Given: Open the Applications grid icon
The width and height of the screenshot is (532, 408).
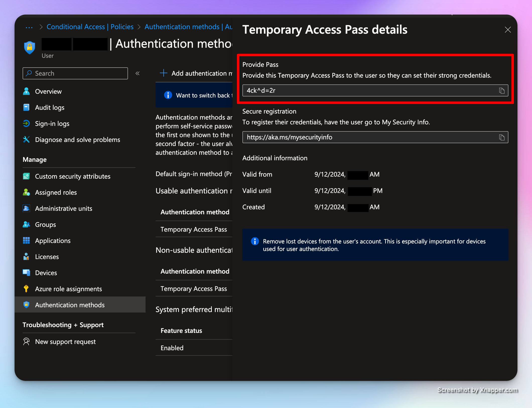Looking at the screenshot, I should point(26,241).
